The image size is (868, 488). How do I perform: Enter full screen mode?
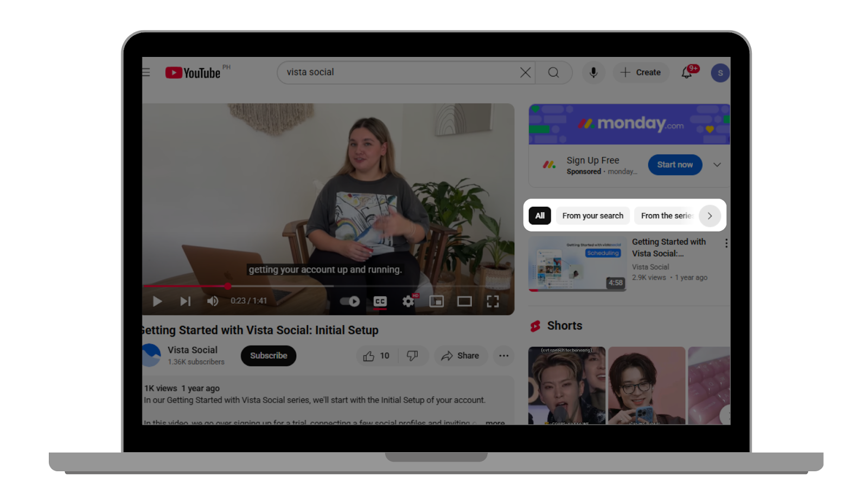click(x=493, y=301)
